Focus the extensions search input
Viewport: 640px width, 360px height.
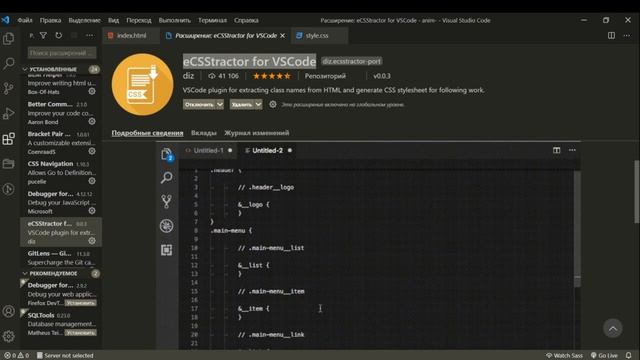click(62, 53)
